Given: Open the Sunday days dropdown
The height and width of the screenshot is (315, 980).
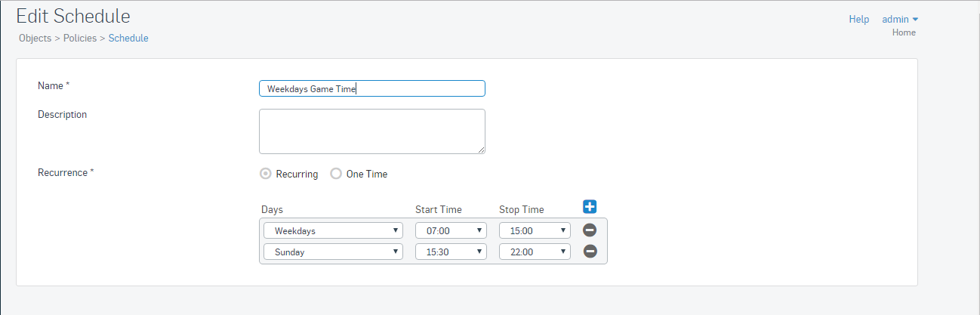Looking at the screenshot, I should tap(333, 252).
